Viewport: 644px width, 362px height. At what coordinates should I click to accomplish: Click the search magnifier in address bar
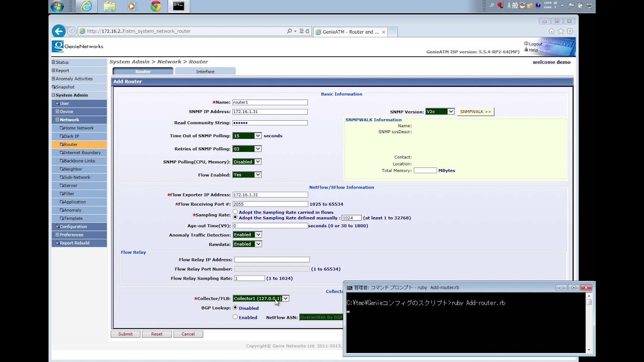click(x=289, y=31)
